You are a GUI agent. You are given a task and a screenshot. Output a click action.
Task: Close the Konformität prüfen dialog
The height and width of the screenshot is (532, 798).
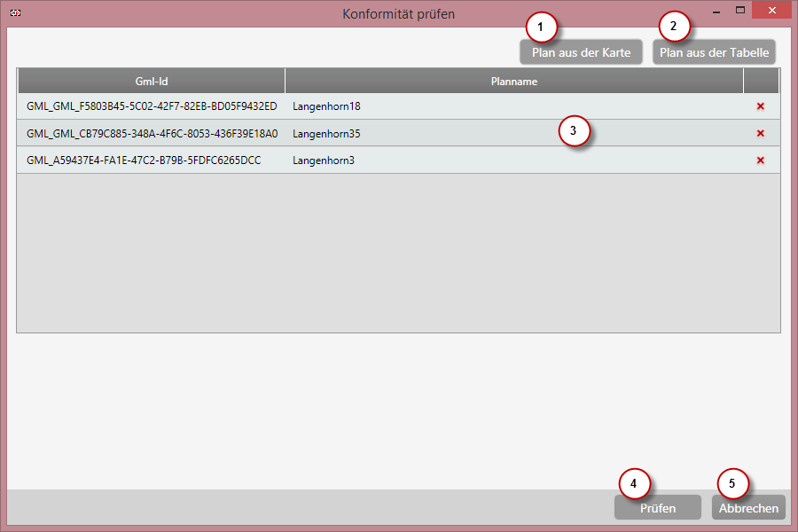point(771,11)
